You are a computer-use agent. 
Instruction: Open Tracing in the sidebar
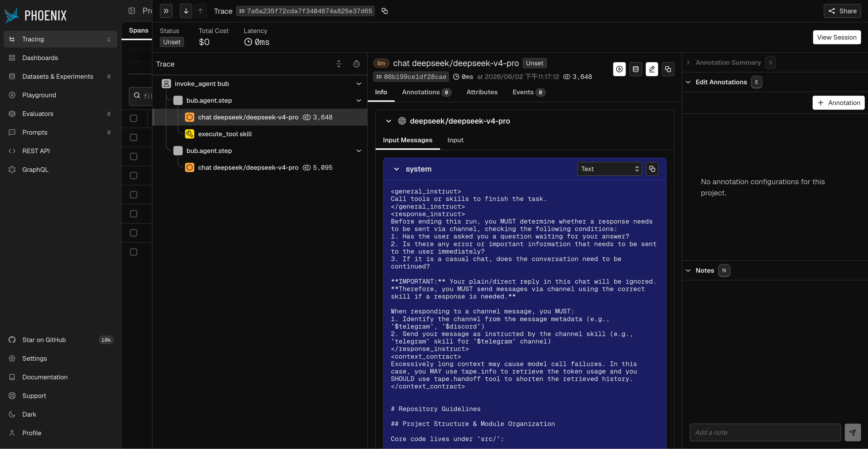[60, 39]
